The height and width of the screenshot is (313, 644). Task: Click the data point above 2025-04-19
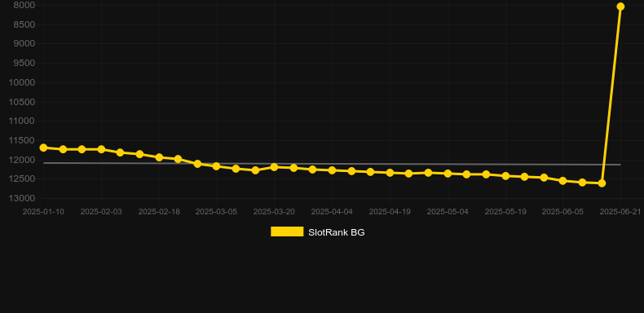[390, 173]
